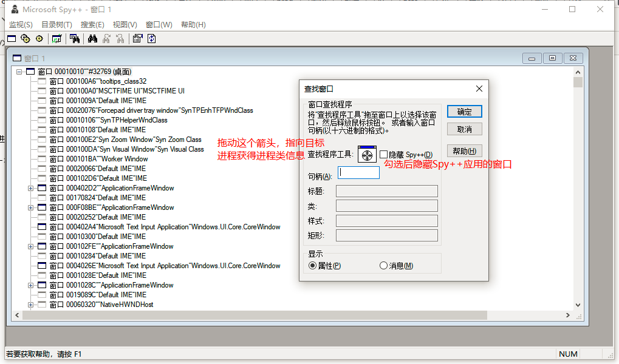
Task: Click the 确定 button
Action: pyautogui.click(x=464, y=112)
